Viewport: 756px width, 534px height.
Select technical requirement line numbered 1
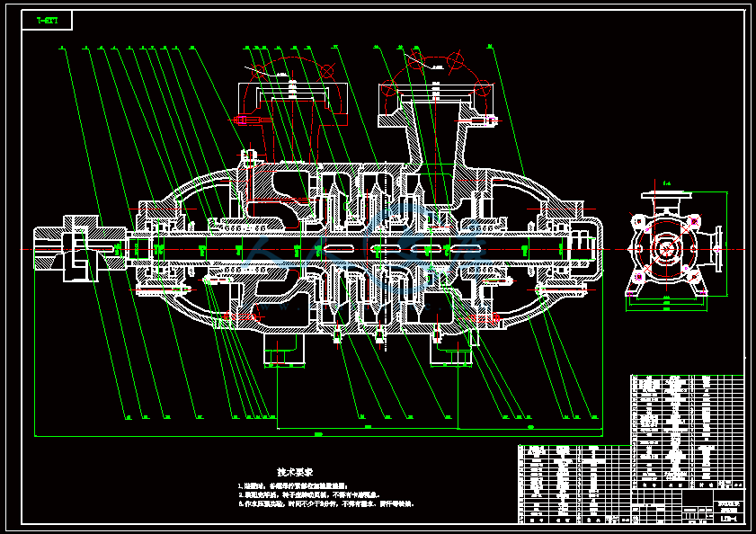tap(293, 486)
